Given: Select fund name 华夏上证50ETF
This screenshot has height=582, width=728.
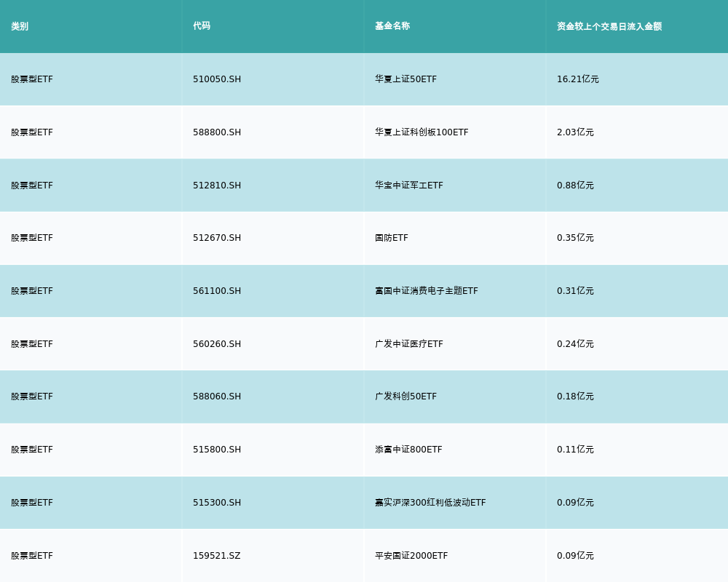Looking at the screenshot, I should (405, 79).
